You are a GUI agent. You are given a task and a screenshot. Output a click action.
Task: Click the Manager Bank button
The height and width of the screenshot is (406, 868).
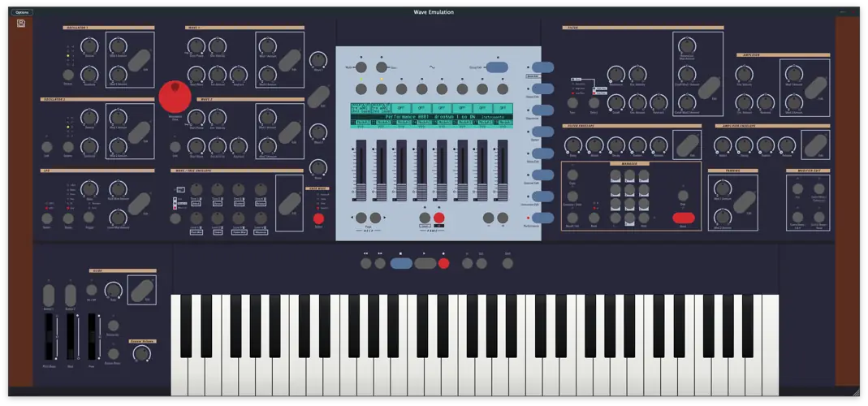click(594, 218)
